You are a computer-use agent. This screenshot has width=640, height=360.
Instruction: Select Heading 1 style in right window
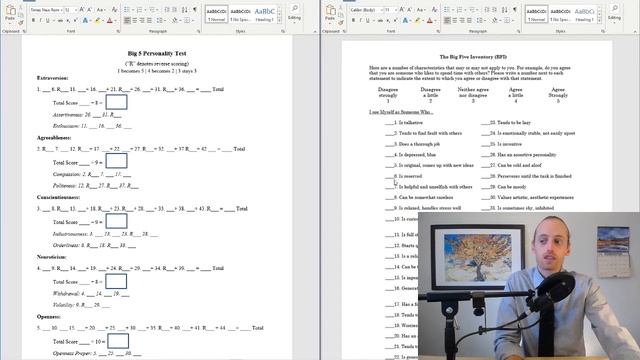584,14
